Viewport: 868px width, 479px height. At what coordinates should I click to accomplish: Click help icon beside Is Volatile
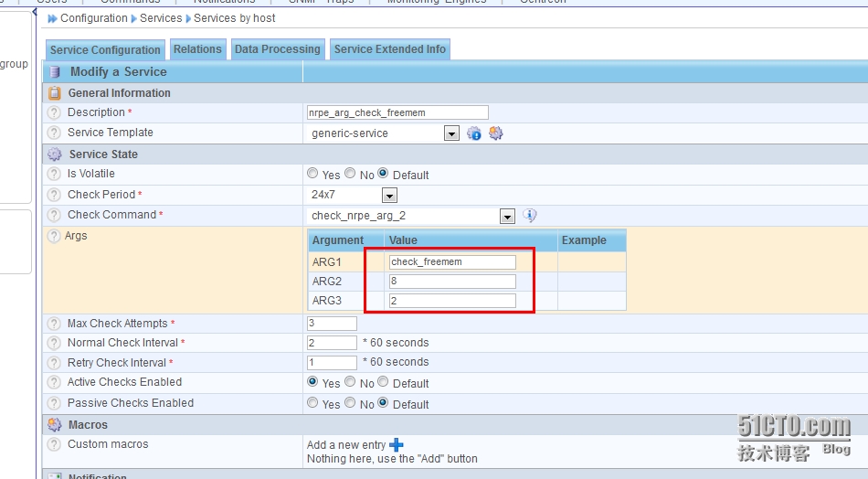tap(54, 174)
